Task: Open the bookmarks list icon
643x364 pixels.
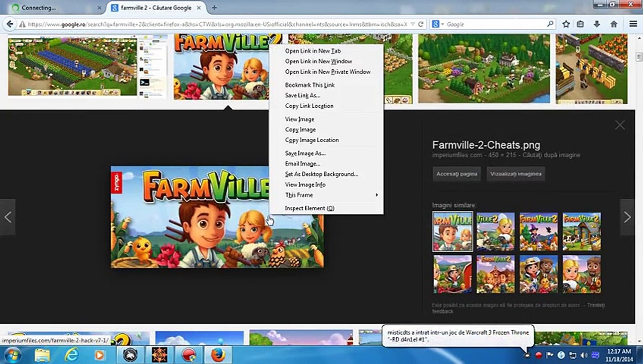Action: coord(580,24)
